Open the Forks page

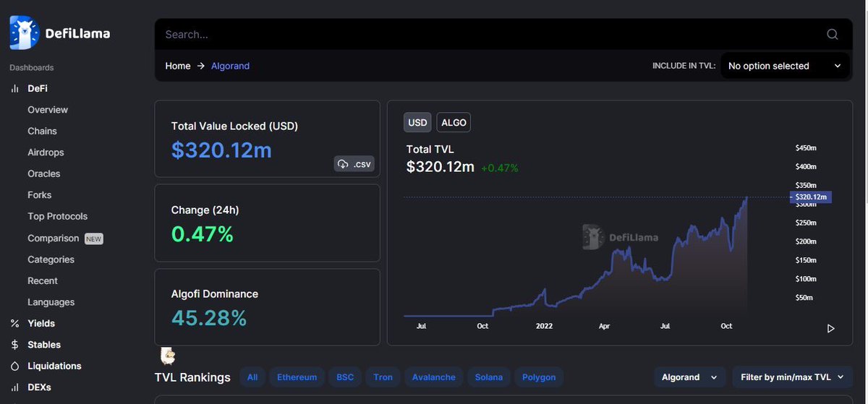tap(40, 195)
